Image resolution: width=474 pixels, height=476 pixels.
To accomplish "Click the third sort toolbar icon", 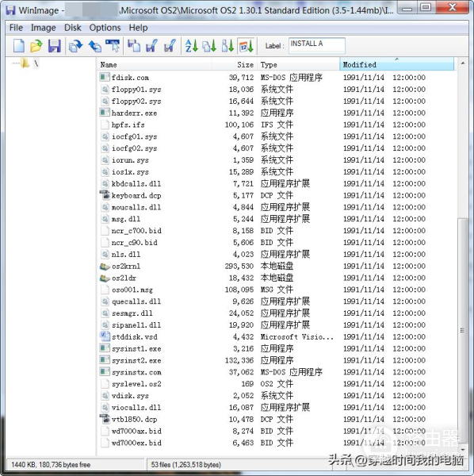I will click(x=227, y=46).
